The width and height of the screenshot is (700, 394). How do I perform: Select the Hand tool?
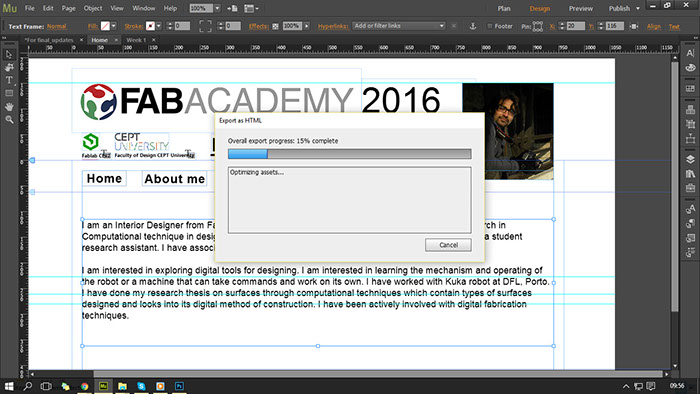click(9, 107)
